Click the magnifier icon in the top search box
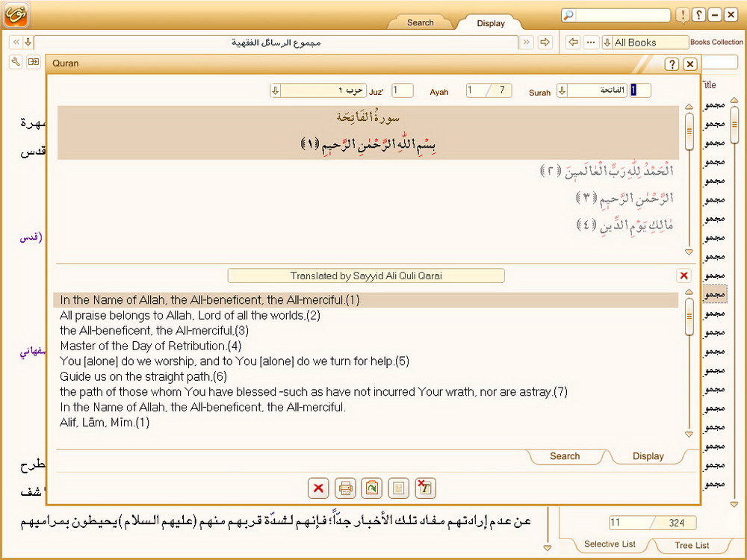The width and height of the screenshot is (747, 560). 568,15
